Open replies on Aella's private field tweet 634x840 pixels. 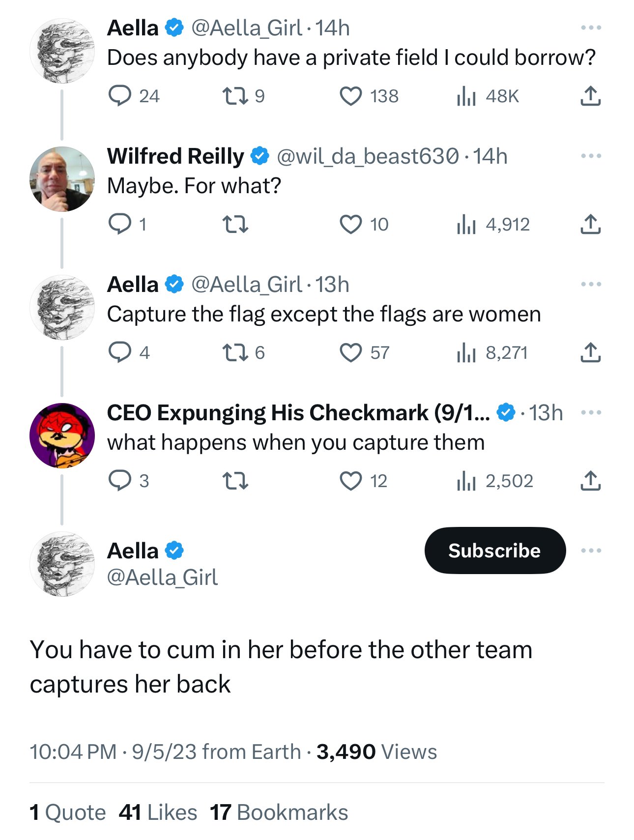click(x=134, y=96)
